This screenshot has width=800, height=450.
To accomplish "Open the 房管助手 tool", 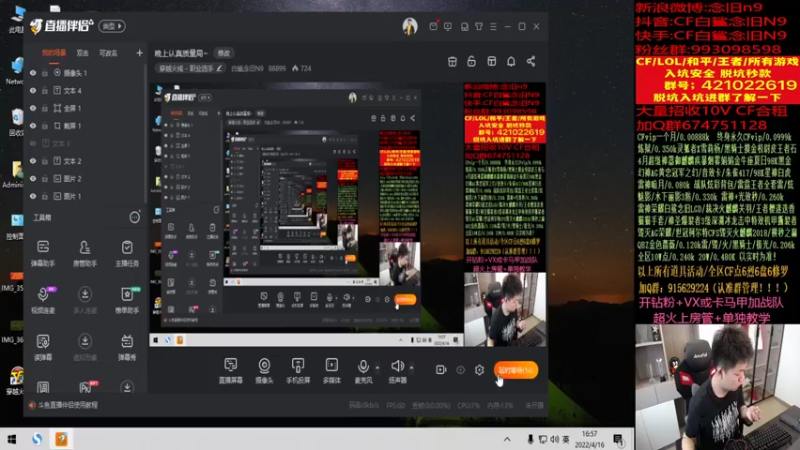I will 85,254.
